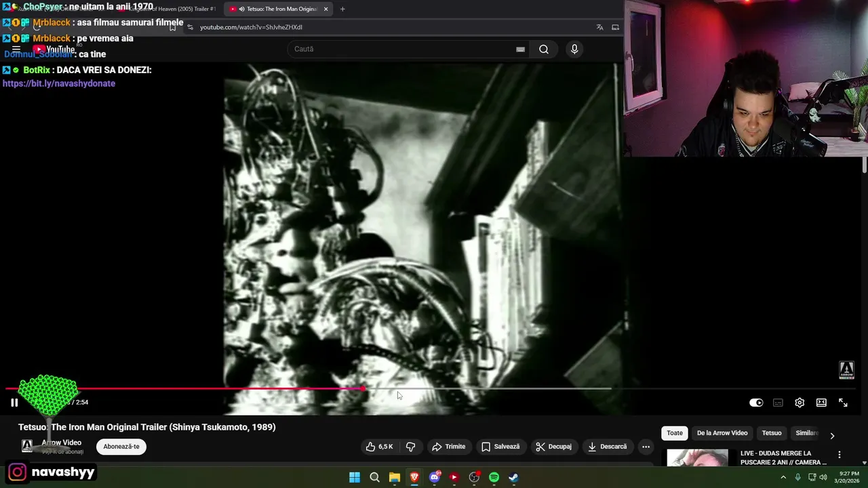Image resolution: width=868 pixels, height=488 pixels.
Task: Start voice search with the microphone icon
Action: coord(574,49)
